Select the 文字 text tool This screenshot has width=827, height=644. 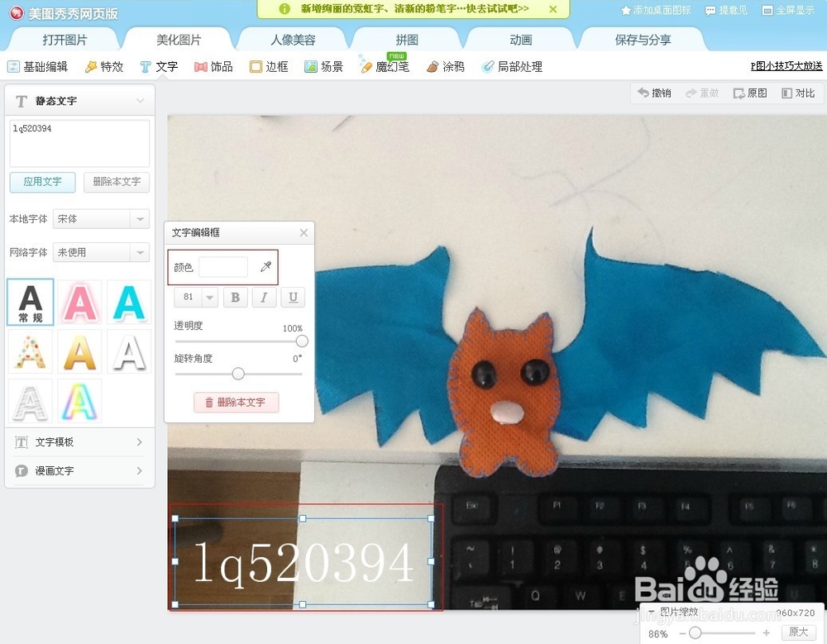point(159,66)
